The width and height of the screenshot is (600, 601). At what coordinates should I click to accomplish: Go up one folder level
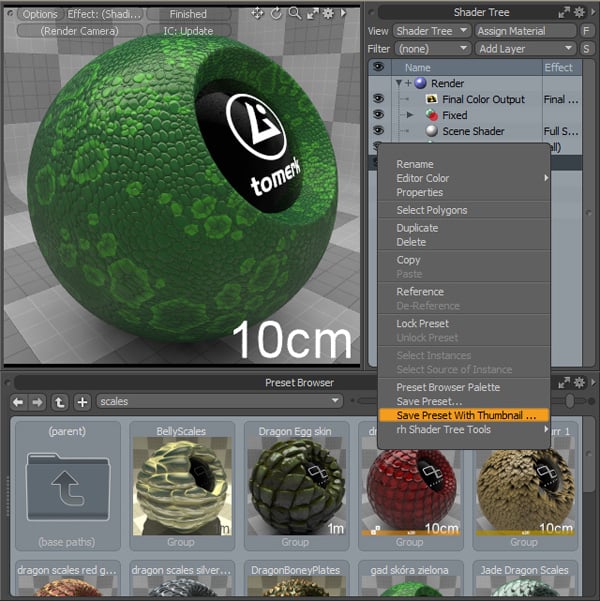(x=59, y=402)
